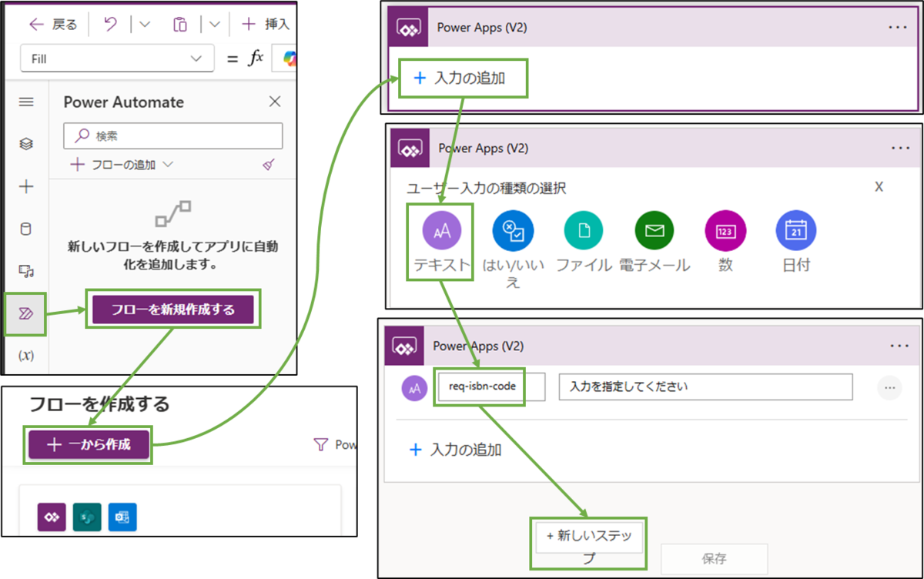
Task: Click the 検索 search field
Action: [x=173, y=136]
